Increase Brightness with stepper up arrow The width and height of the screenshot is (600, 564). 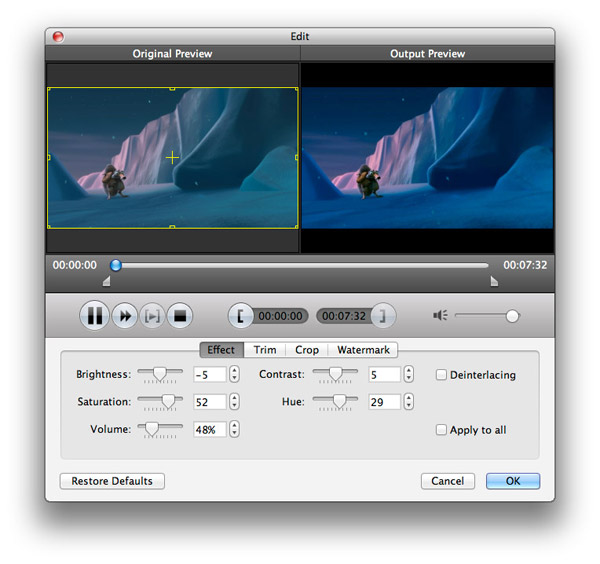[234, 370]
